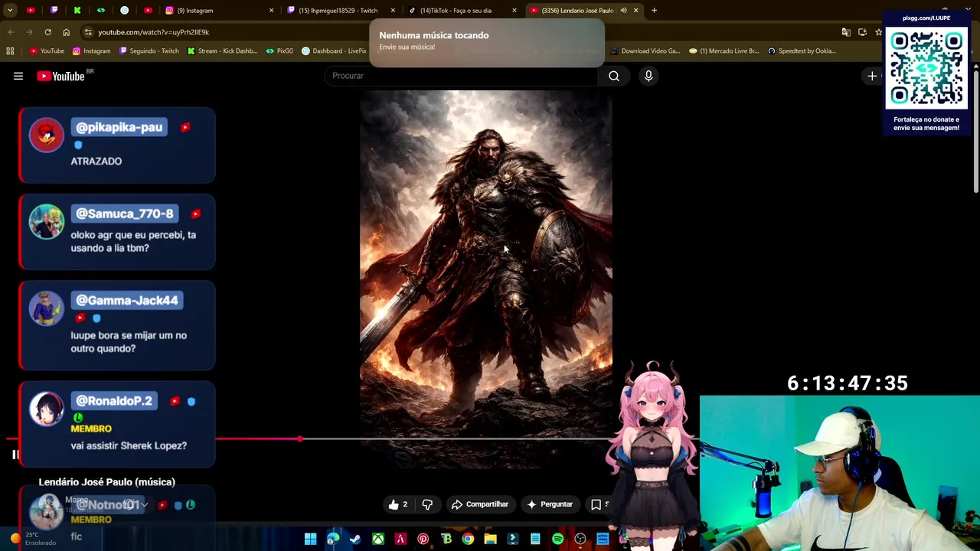Open the Instagram bookmark
The width and height of the screenshot is (980, 551).
[x=92, y=51]
